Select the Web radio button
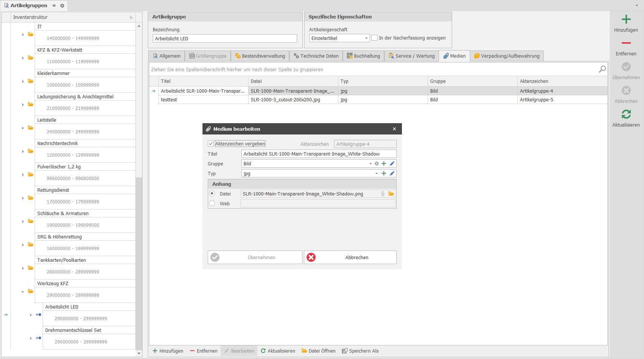 (x=212, y=203)
